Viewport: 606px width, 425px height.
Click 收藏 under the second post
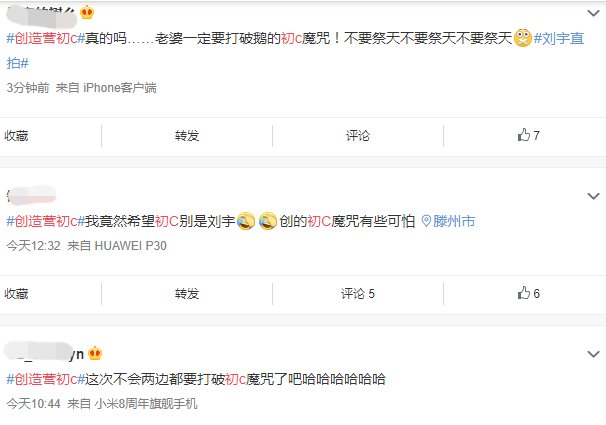pyautogui.click(x=16, y=294)
